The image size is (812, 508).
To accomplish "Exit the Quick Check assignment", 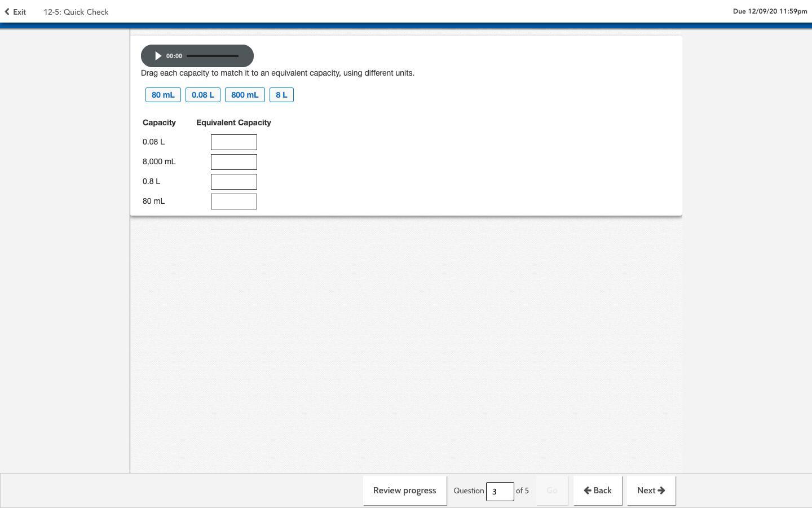I will 15,12.
